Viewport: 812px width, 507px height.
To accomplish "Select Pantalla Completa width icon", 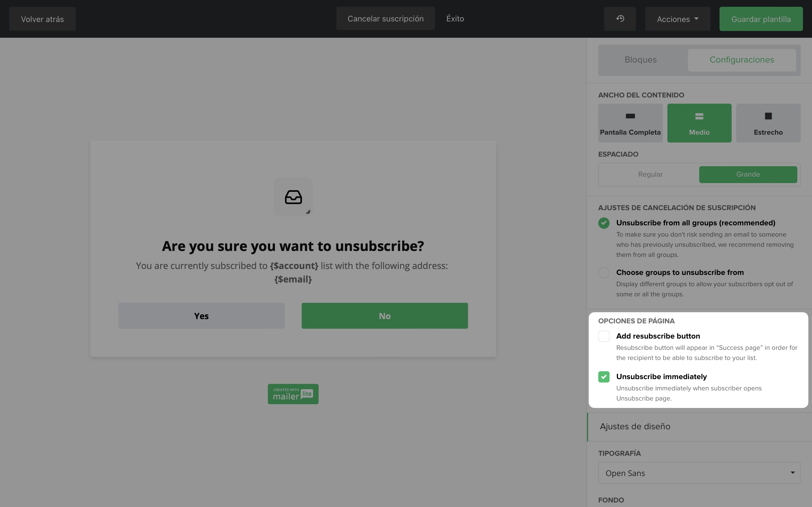I will 630,116.
